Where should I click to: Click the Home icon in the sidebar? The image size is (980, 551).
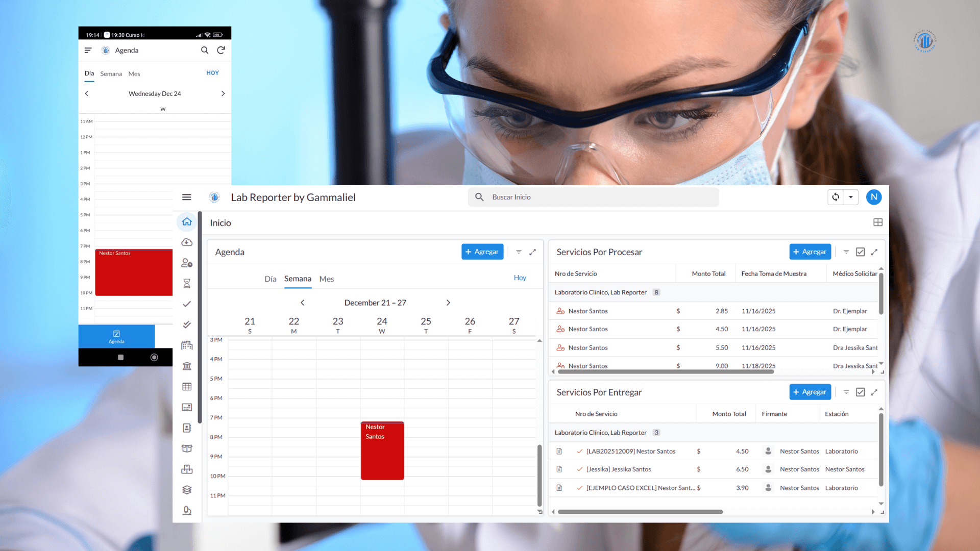click(187, 222)
